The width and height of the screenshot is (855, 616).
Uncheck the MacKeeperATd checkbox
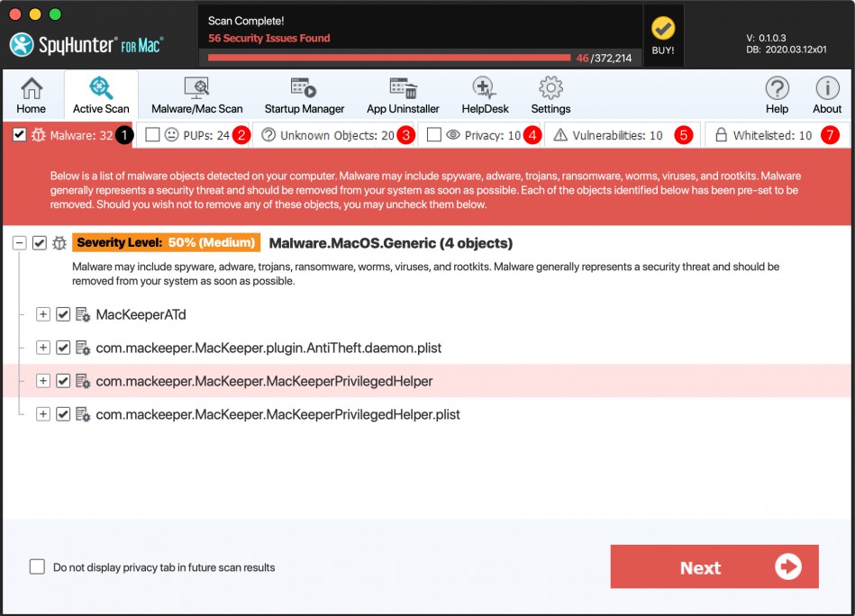pos(63,314)
